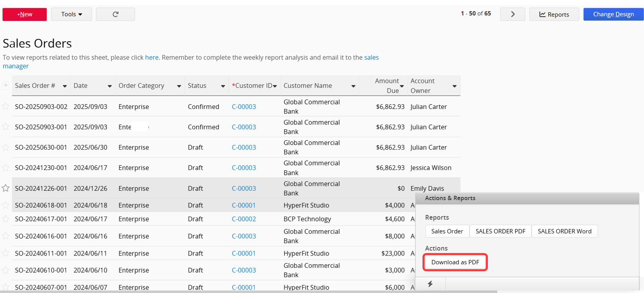Select the SALES ORDER Word report

coord(564,231)
